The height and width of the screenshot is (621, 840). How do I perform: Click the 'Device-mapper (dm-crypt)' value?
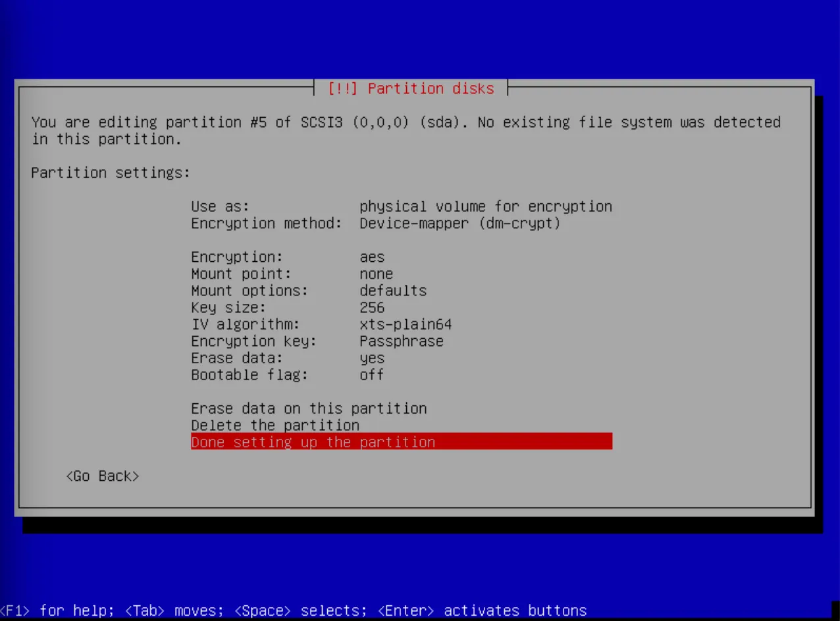pyautogui.click(x=460, y=224)
